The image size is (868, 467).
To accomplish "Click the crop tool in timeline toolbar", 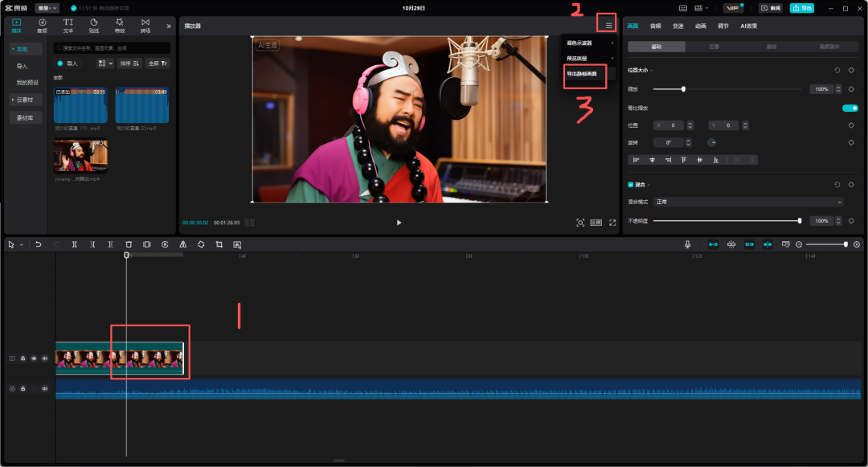I will point(219,244).
